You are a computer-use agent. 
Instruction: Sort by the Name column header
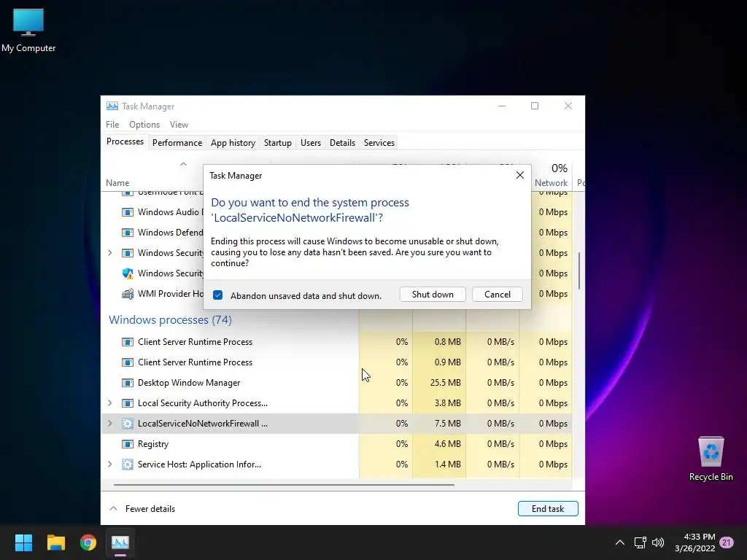point(117,183)
